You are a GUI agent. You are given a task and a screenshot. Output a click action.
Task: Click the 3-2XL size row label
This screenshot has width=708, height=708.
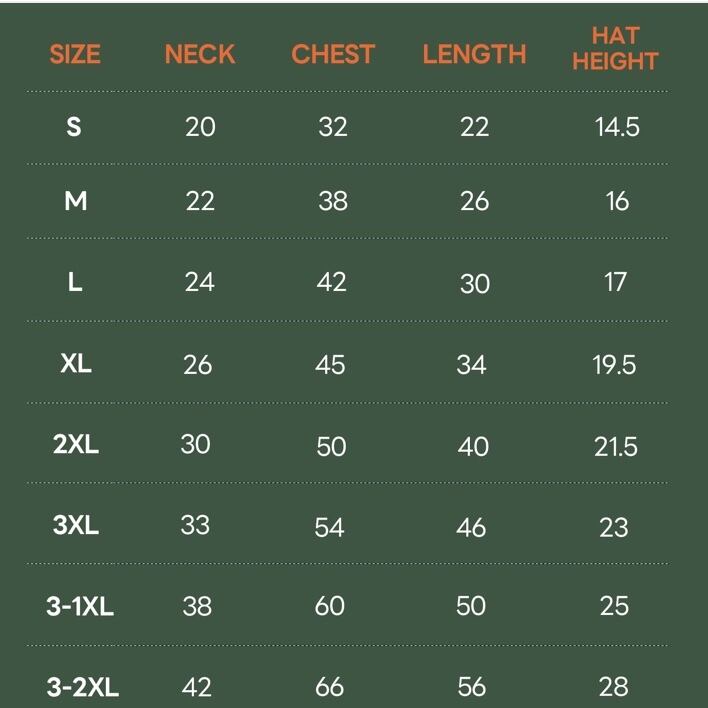point(82,687)
